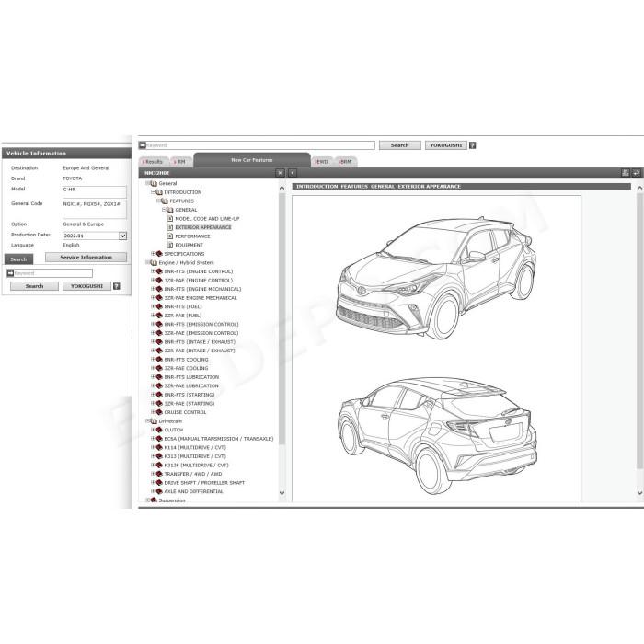Image resolution: width=644 pixels, height=644 pixels.
Task: Open help icon in Vehicle Information panel
Action: click(x=117, y=286)
